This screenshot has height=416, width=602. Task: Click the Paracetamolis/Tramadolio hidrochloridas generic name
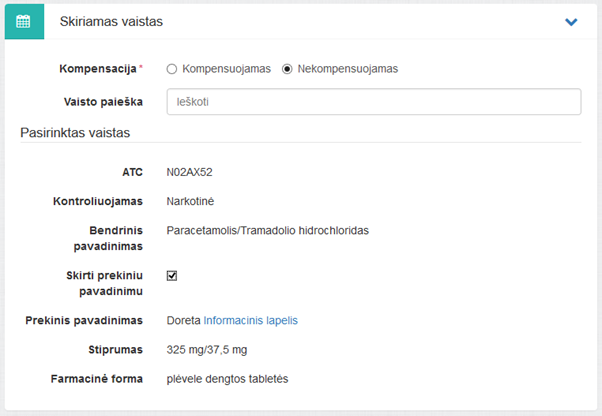pyautogui.click(x=267, y=230)
